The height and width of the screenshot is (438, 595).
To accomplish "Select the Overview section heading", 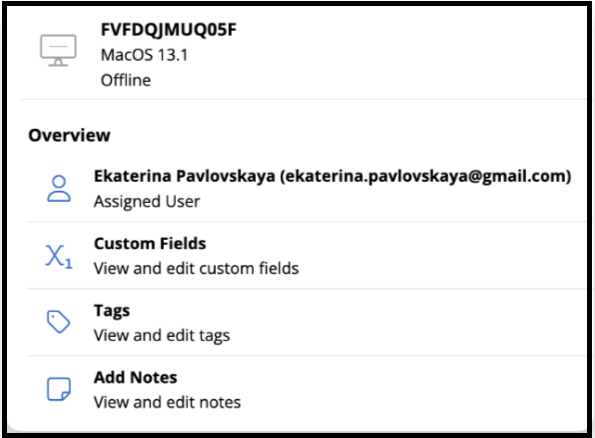I will 69,135.
